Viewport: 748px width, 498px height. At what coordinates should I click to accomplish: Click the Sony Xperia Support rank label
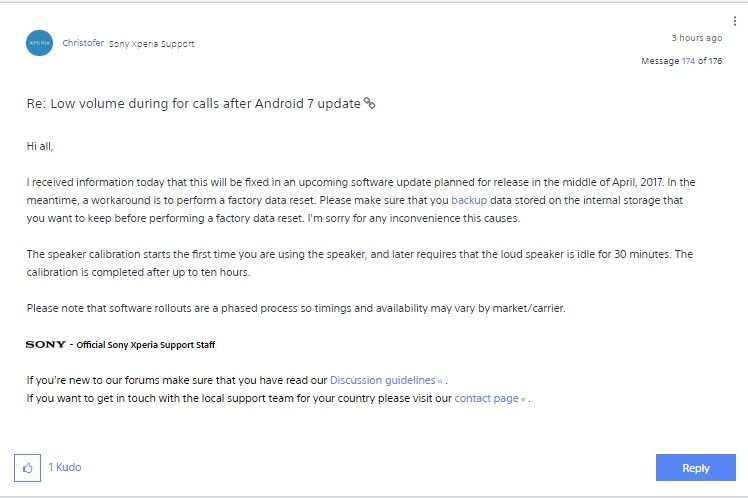point(151,44)
